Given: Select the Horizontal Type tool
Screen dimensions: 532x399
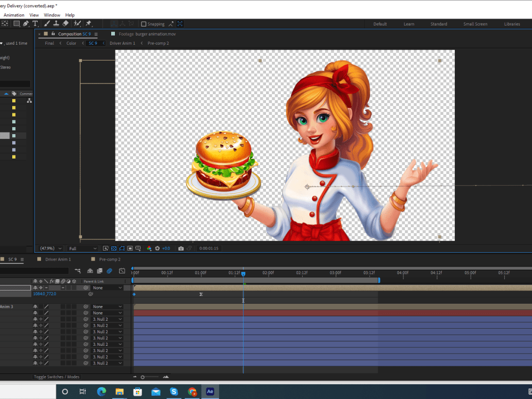Looking at the screenshot, I should 35,23.
